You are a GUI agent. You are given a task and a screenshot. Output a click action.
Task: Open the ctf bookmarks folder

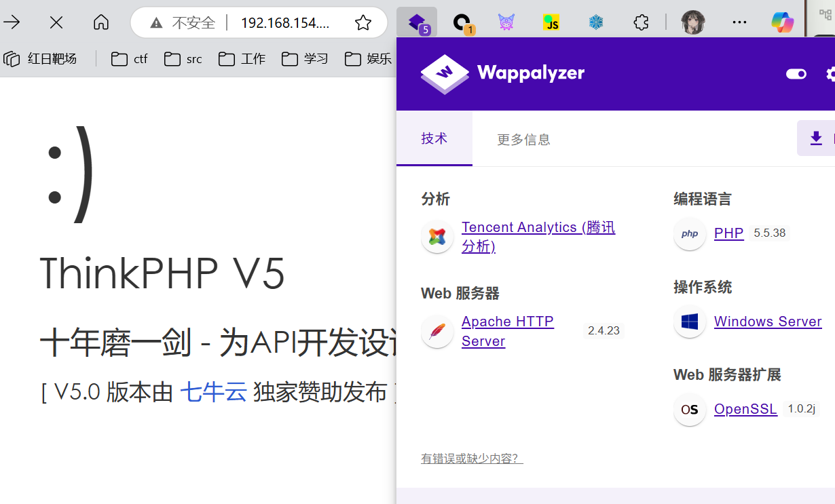click(130, 59)
